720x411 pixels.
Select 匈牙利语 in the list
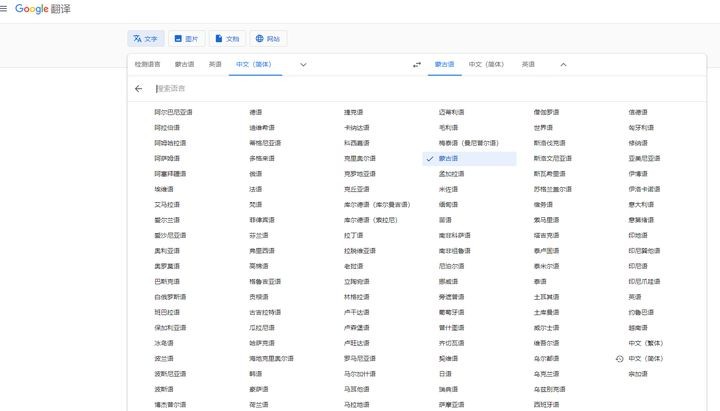[641, 128]
